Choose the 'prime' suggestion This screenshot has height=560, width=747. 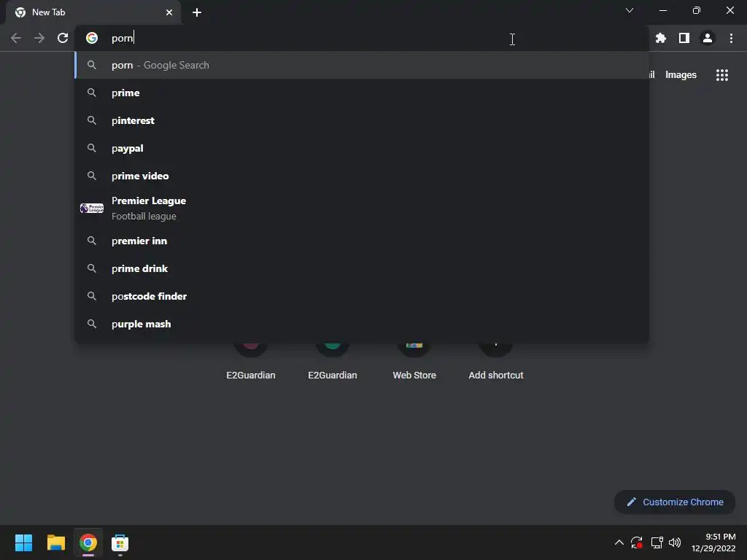point(362,93)
